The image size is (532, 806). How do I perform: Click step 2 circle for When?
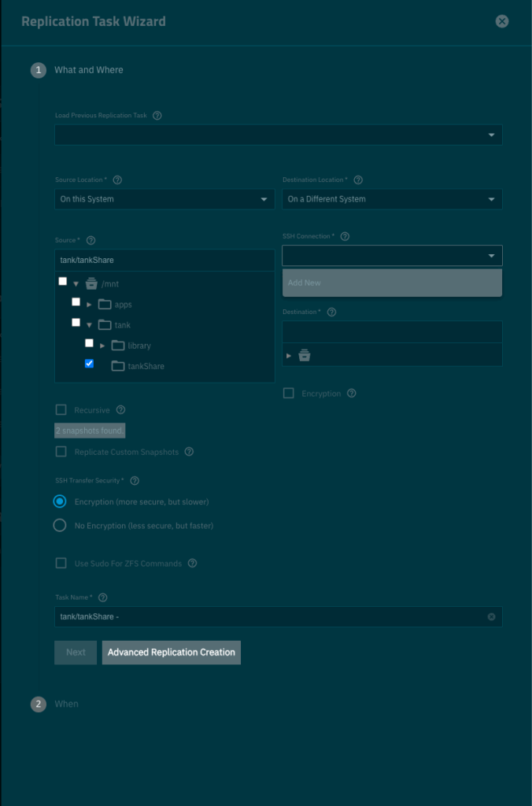pos(38,704)
